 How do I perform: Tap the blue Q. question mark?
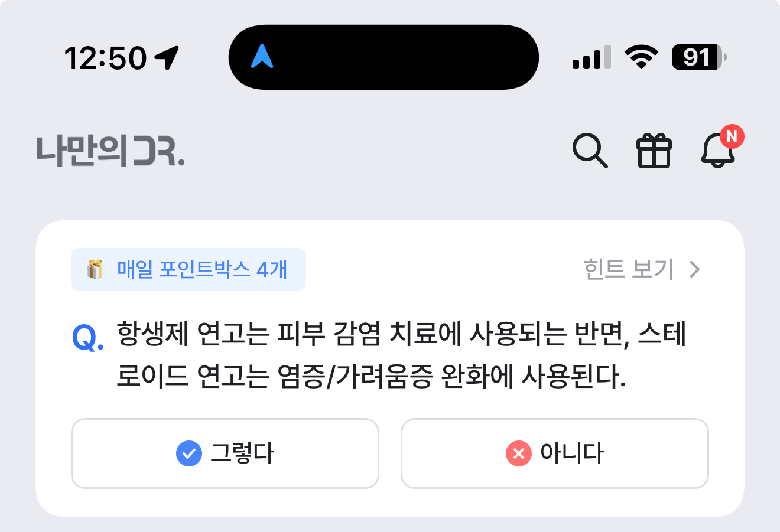pos(88,338)
